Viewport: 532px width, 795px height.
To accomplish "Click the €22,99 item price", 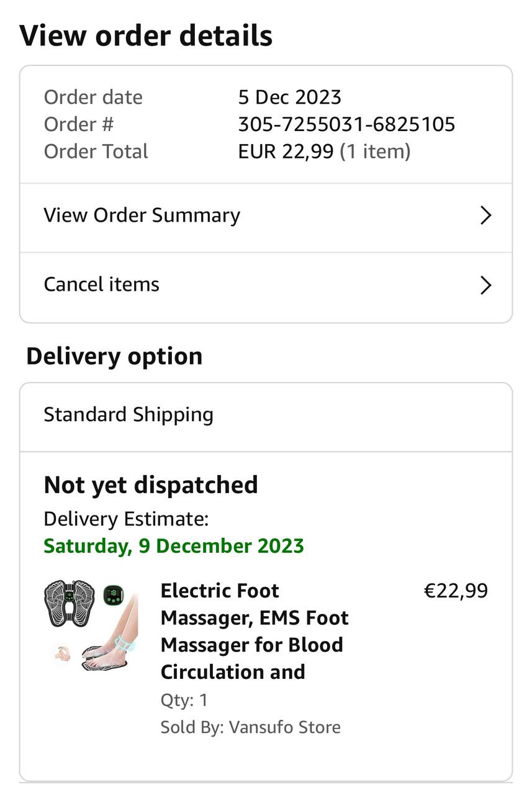I will 455,591.
